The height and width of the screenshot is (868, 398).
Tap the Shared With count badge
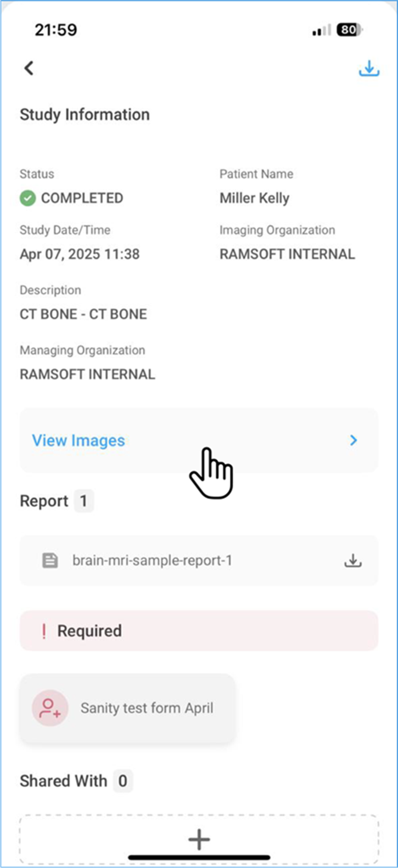[x=123, y=780]
